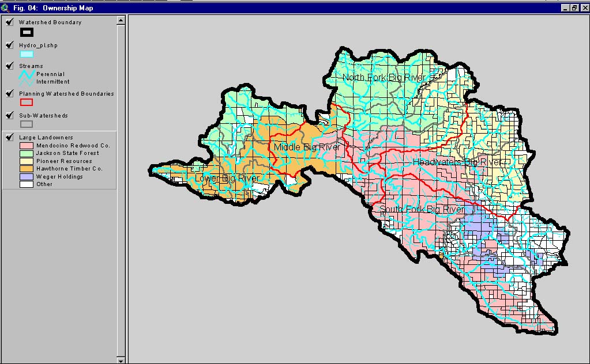Screen dimensions: 590x364
Task: Click the Hawthorne Timber Co. legend label
Action: click(69, 169)
